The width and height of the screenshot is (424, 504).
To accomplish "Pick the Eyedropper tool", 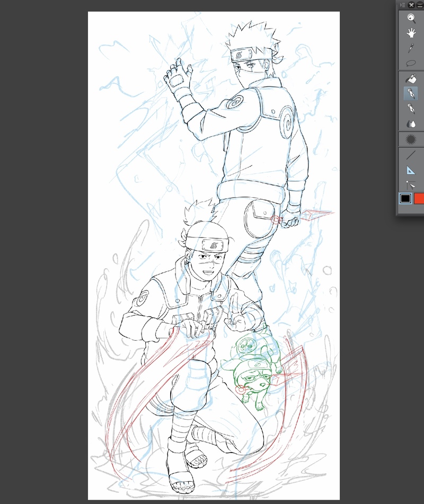I will [x=411, y=48].
